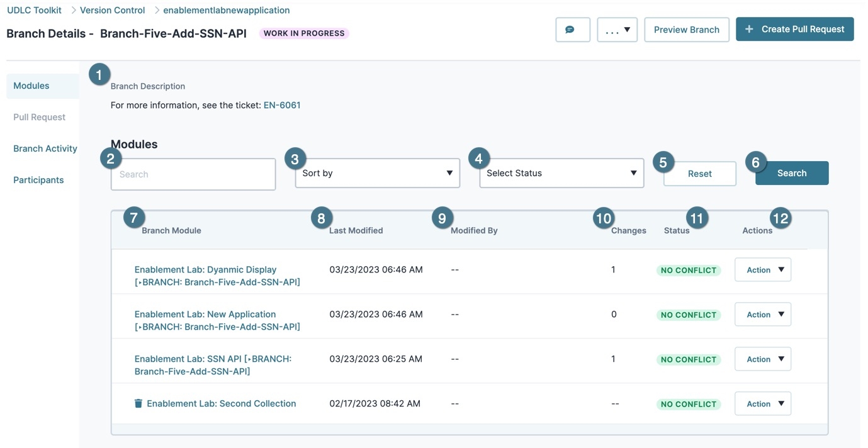Go to Version Control breadcrumb
Viewport: 868px width, 448px height.
(x=112, y=10)
